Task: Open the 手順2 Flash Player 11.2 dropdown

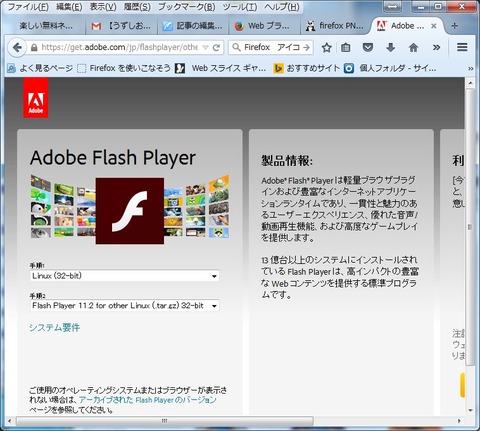Action: [125, 305]
